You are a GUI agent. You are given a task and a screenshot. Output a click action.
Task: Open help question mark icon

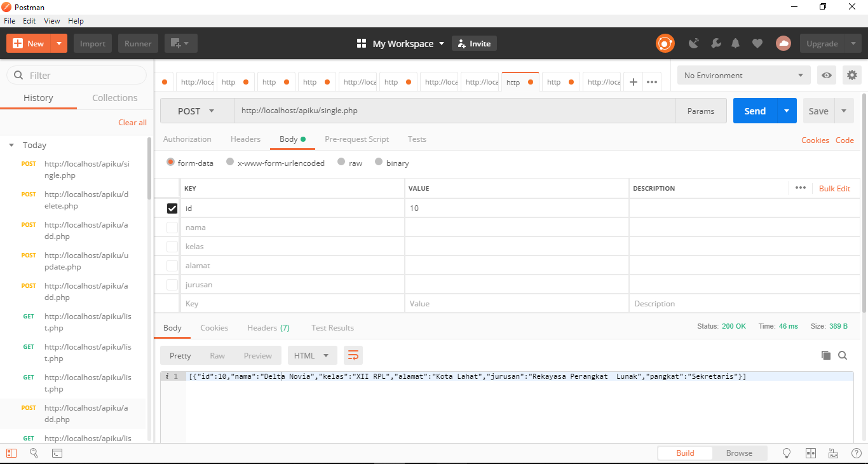(856, 453)
